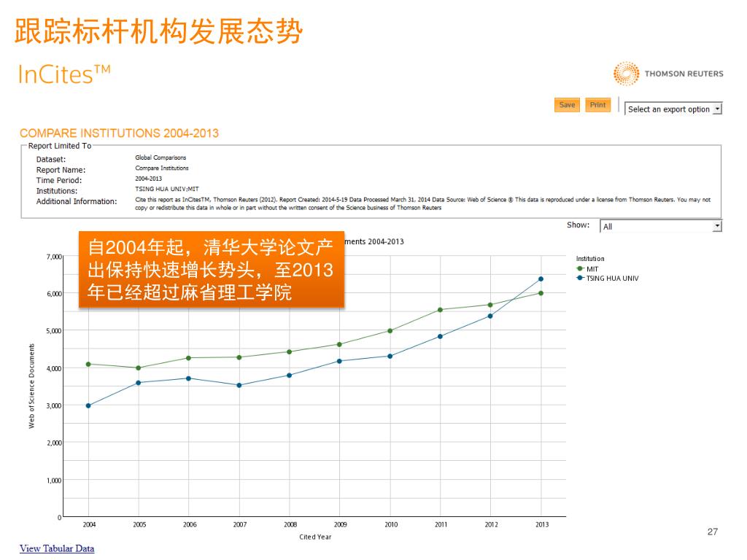Viewport: 747px width, 560px height.
Task: Click the '2004-2013' Time Period value
Action: pyautogui.click(x=149, y=179)
